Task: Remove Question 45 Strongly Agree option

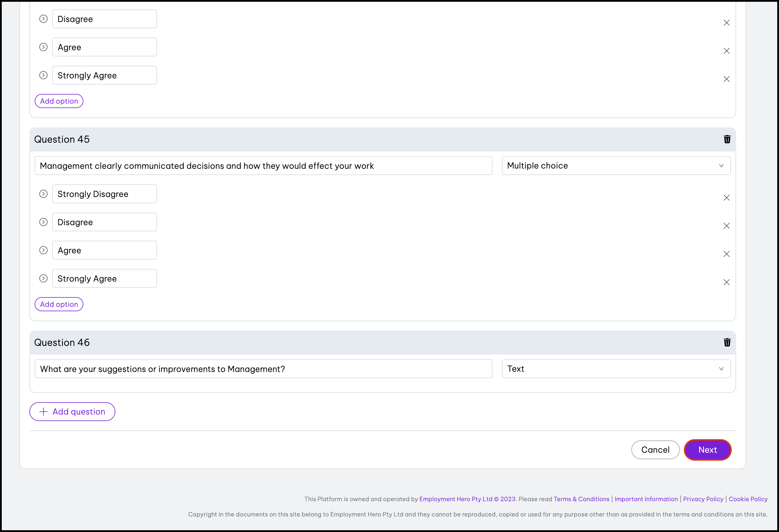Action: tap(726, 282)
